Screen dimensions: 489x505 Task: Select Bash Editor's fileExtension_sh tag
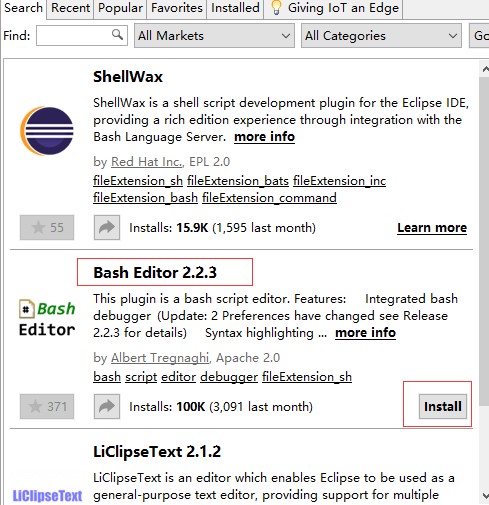tap(307, 377)
